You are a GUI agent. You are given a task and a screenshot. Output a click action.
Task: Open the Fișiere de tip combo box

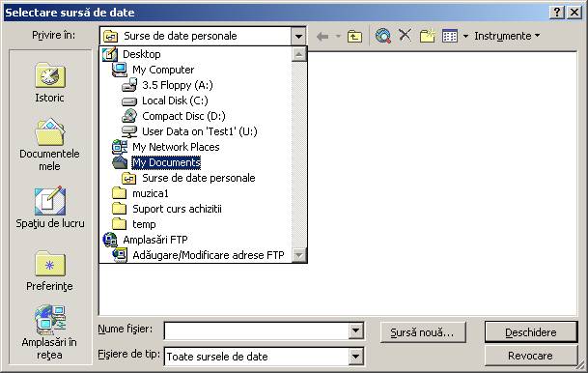(x=264, y=357)
